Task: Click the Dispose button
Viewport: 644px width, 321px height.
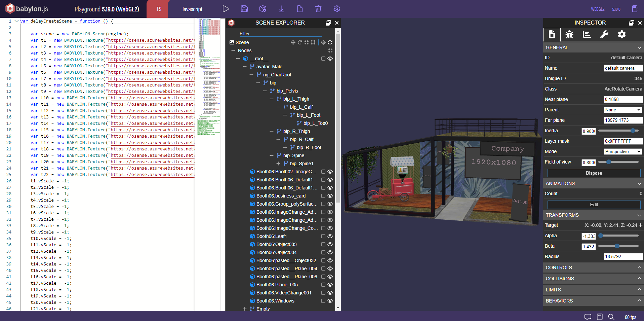Action: [x=594, y=173]
